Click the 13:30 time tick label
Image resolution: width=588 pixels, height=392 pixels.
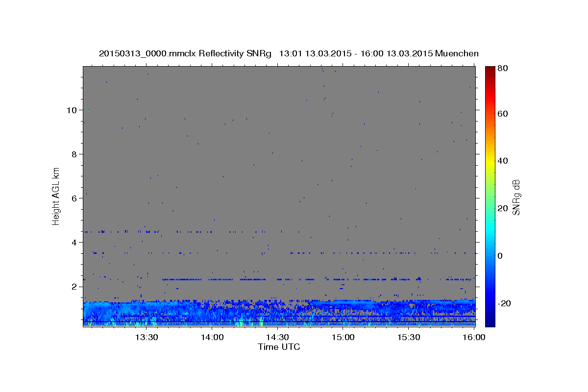[x=146, y=337]
